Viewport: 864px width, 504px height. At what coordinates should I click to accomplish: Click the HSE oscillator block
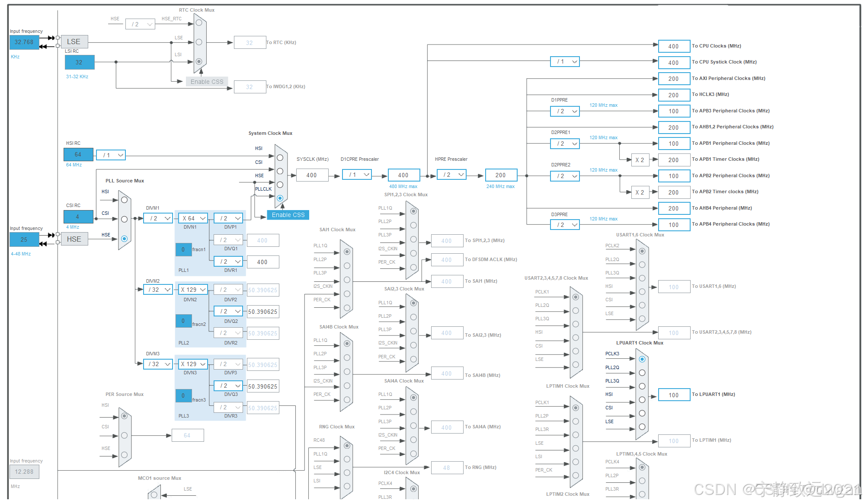pyautogui.click(x=74, y=239)
